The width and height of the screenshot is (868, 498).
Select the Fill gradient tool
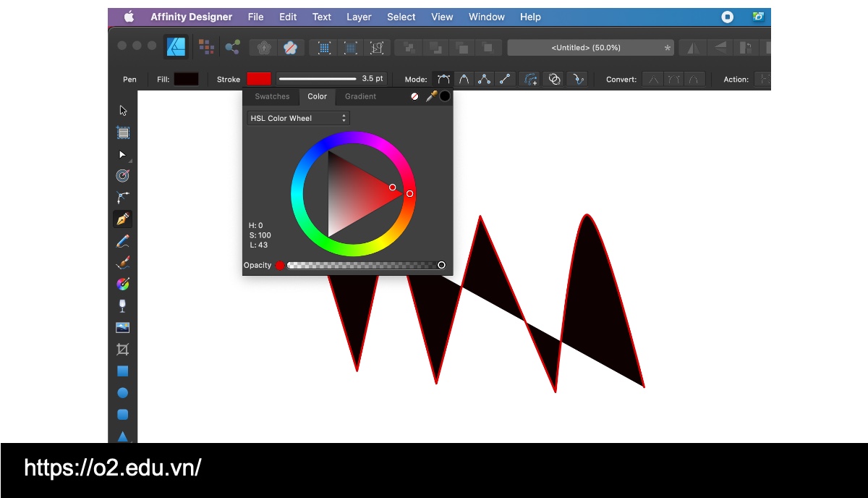point(123,284)
